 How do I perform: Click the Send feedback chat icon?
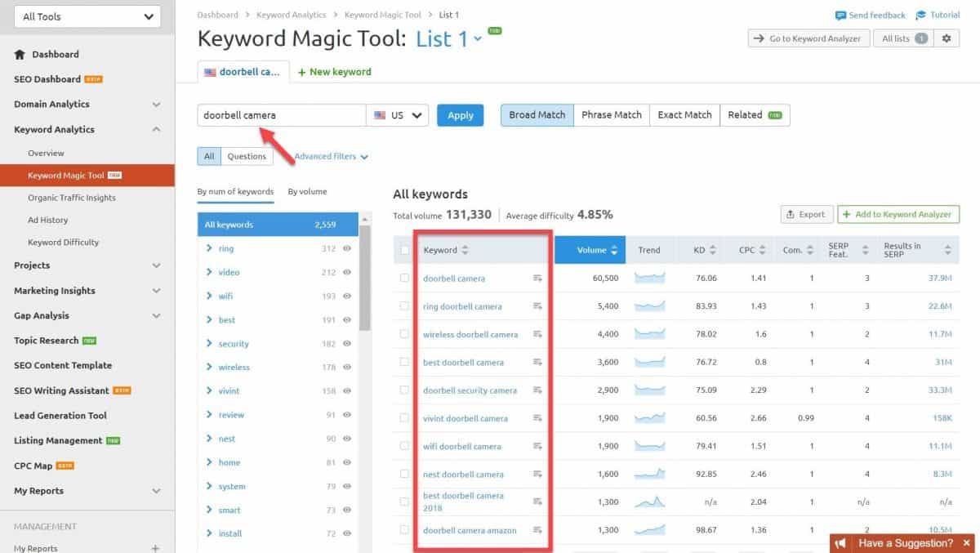tap(840, 16)
